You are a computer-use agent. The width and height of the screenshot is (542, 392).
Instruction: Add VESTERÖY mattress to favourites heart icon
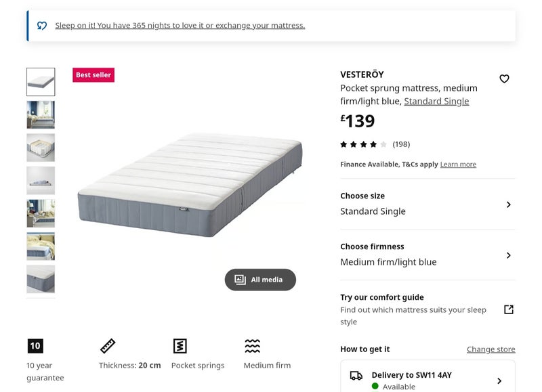[504, 79]
